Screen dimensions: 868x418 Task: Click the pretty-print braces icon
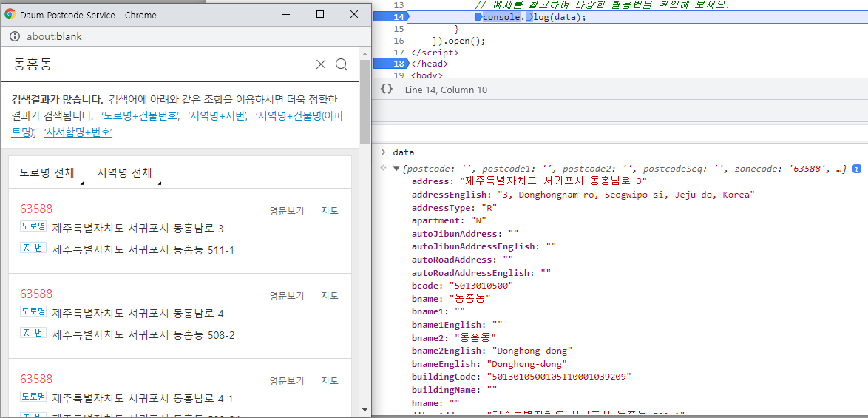tap(387, 89)
